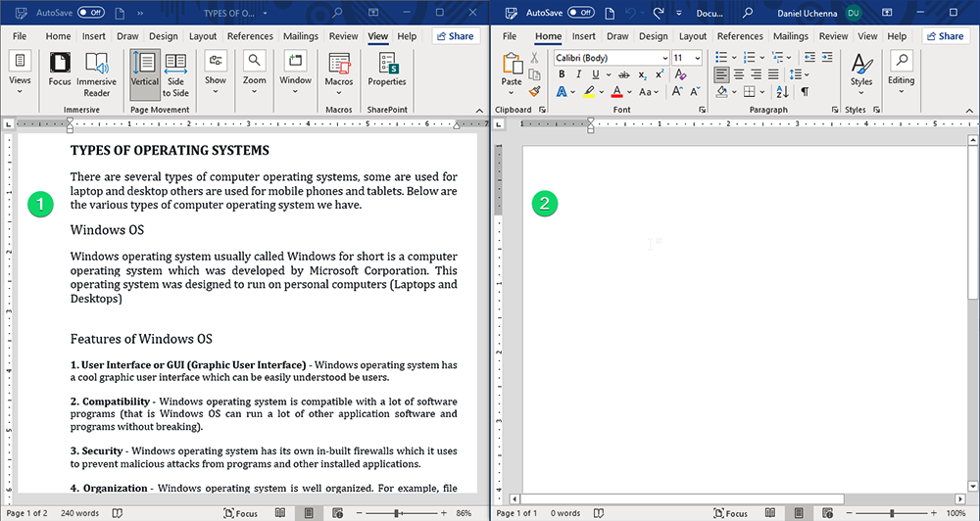This screenshot has width=980, height=521.
Task: Open SharePoint Properties
Action: (x=387, y=71)
